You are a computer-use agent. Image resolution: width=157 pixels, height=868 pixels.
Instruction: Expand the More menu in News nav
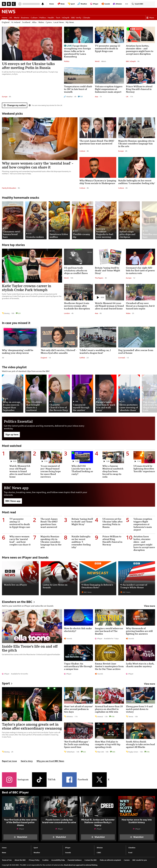click(150, 18)
